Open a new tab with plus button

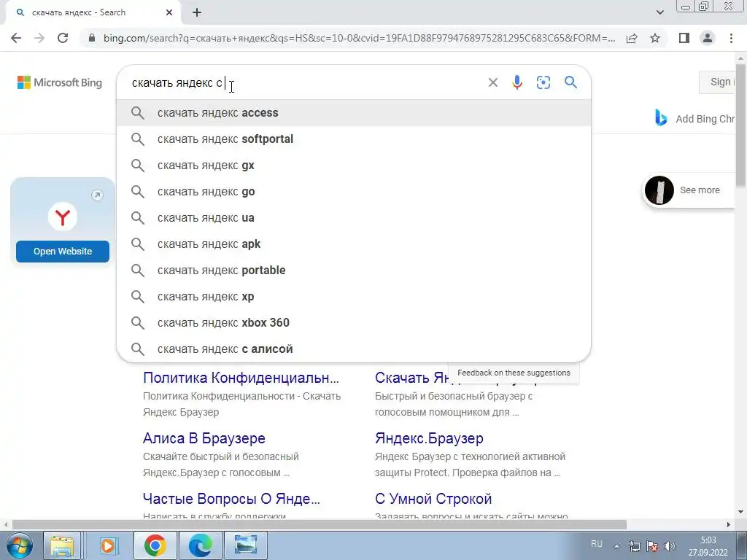197,13
